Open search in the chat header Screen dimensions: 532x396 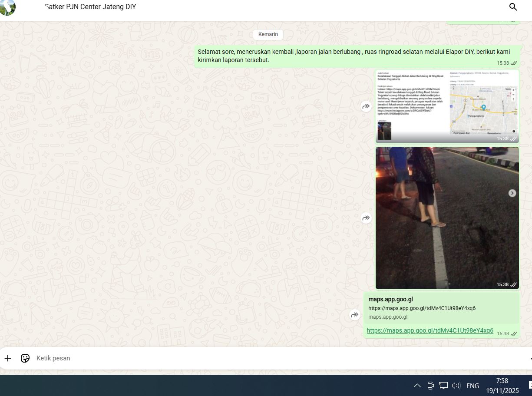[x=513, y=7]
